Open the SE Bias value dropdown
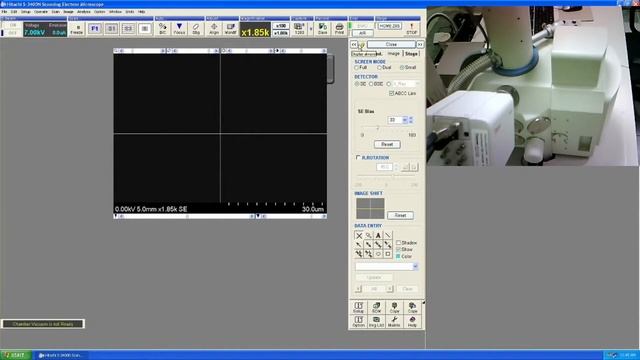The image size is (640, 360). pyautogui.click(x=405, y=120)
